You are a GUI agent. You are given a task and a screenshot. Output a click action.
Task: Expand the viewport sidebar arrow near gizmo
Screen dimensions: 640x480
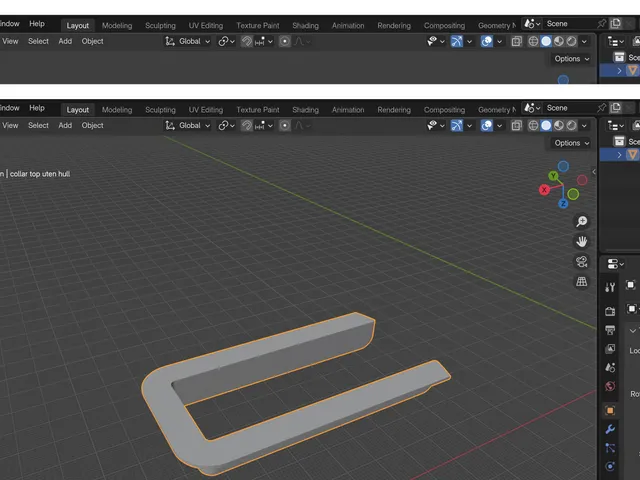tap(594, 172)
